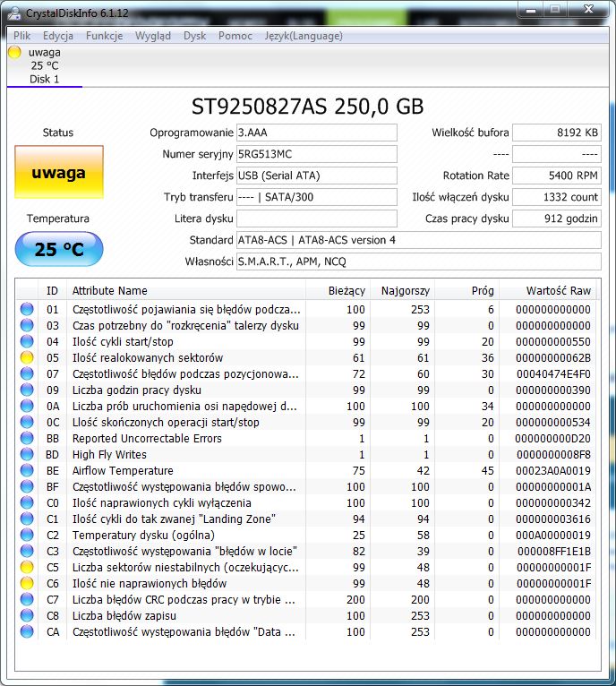Screen dimensions: 616x686
Task: Click the blue orb next to ID 04
Action: tap(27, 341)
